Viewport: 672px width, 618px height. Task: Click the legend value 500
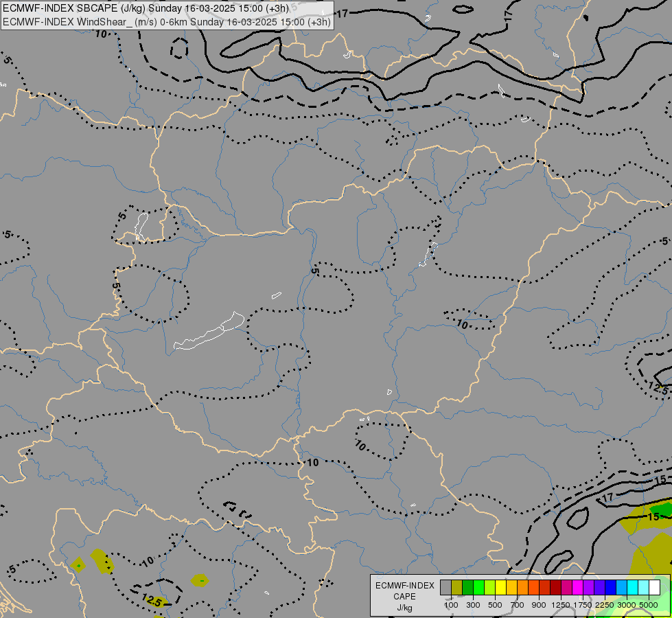[x=495, y=605]
